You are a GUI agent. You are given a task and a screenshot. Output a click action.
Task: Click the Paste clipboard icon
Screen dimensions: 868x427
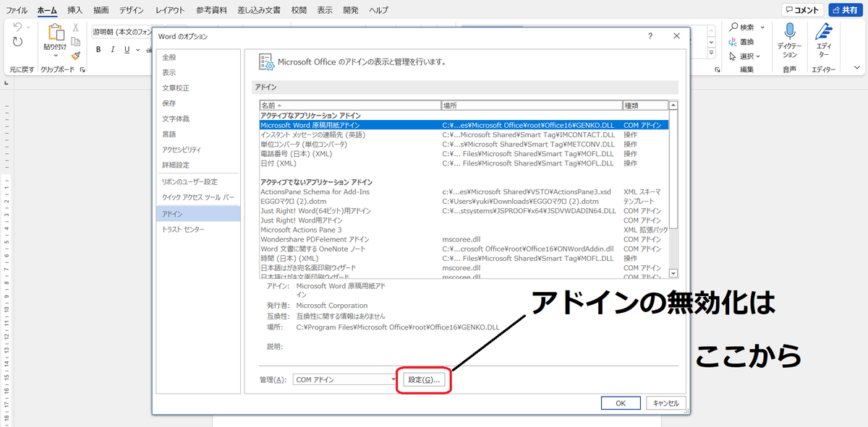pyautogui.click(x=55, y=33)
